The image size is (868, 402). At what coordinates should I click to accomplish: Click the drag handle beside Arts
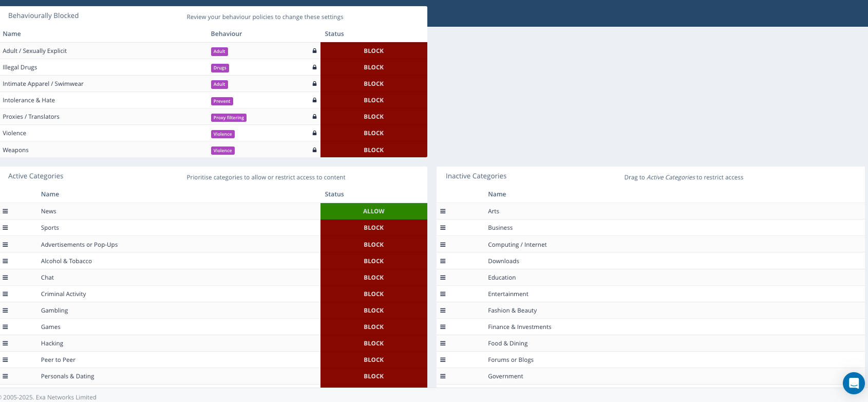point(443,211)
